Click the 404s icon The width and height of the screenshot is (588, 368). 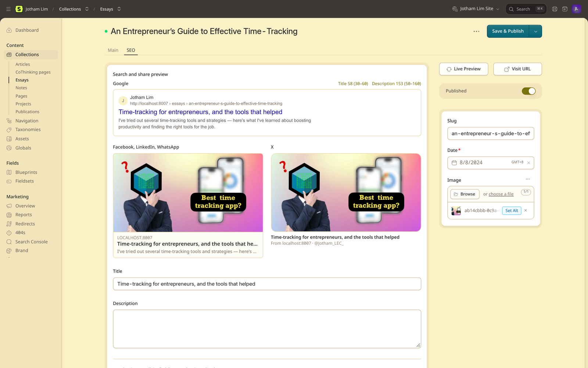tap(9, 233)
